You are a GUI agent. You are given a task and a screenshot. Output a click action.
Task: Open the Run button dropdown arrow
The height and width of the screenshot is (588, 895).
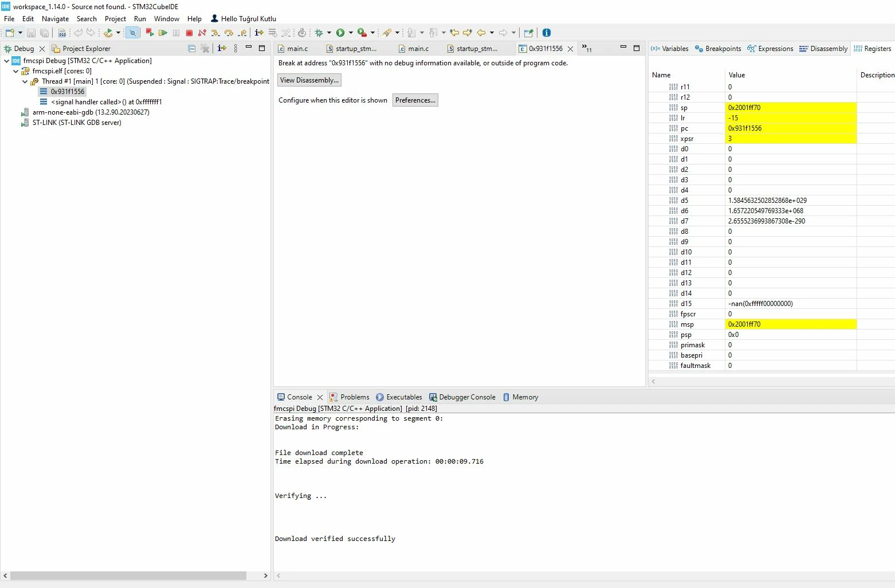(351, 33)
